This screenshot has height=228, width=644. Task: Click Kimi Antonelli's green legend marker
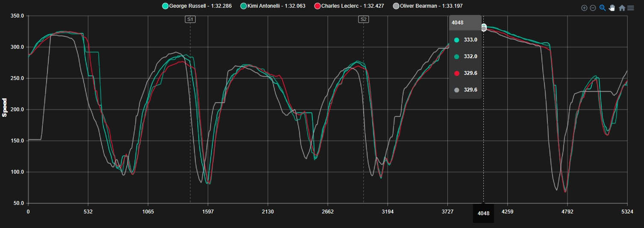pos(244,6)
